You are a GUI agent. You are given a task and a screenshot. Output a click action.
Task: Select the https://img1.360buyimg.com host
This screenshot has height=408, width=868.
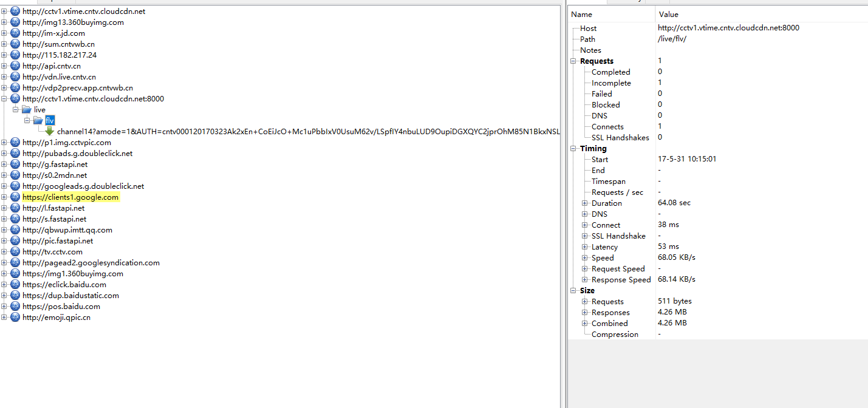[x=73, y=274]
